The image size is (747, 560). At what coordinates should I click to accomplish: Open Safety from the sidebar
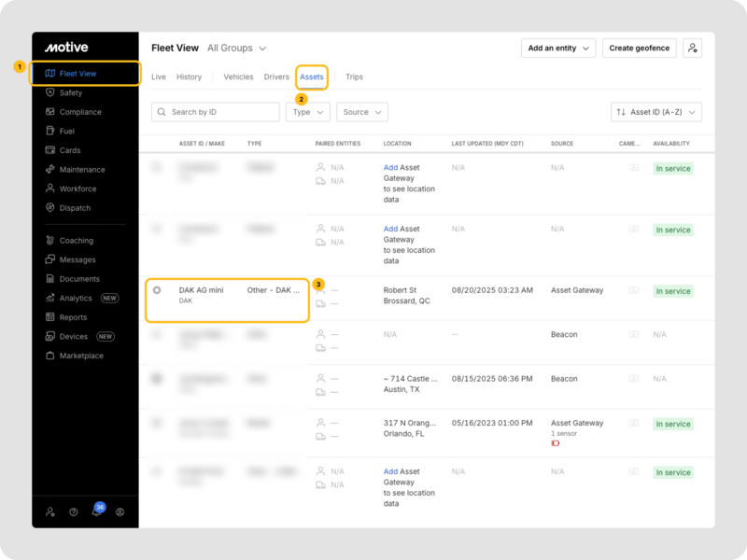coord(70,92)
